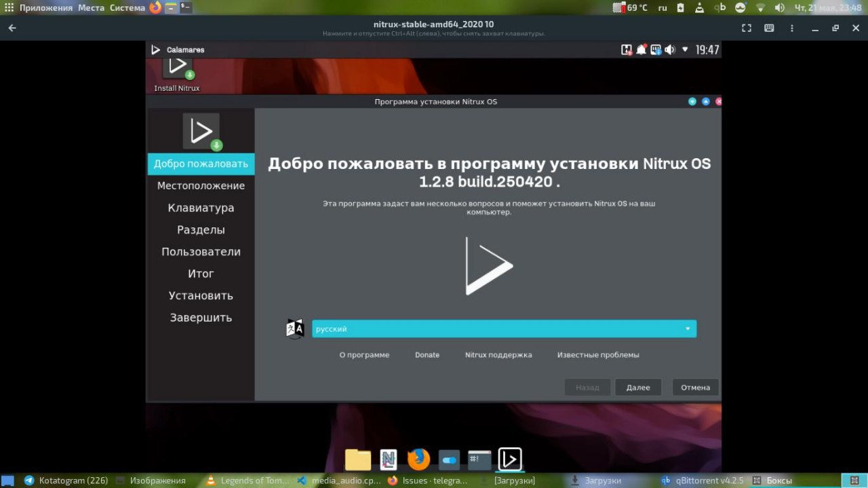868x488 pixels.
Task: Toggle Boxes fullscreen mode icon
Action: click(x=747, y=28)
